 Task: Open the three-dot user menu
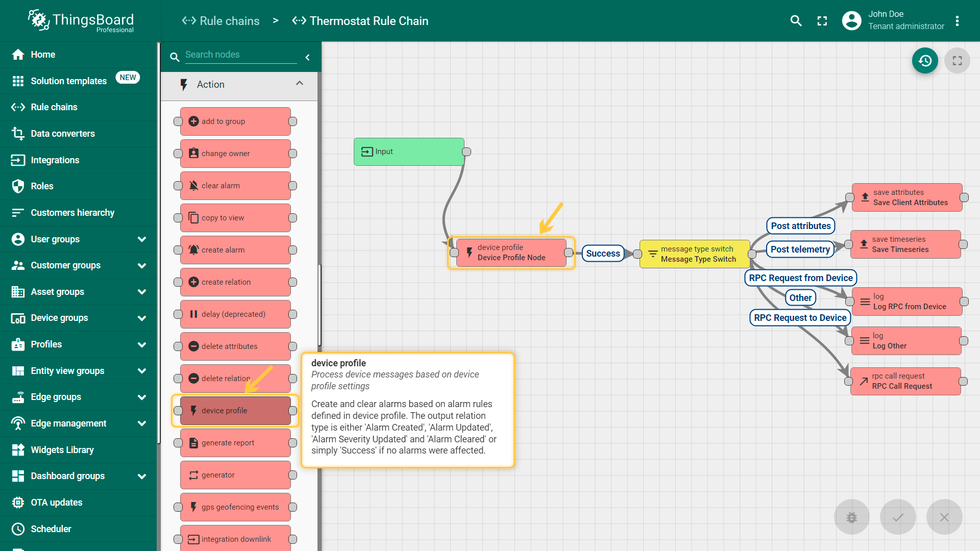point(957,21)
